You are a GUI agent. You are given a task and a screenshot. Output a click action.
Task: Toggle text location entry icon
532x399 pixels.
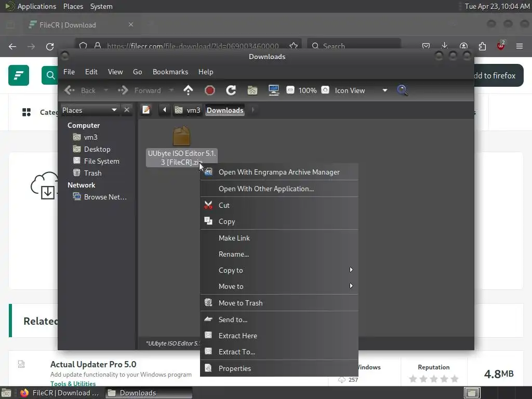tap(146, 110)
